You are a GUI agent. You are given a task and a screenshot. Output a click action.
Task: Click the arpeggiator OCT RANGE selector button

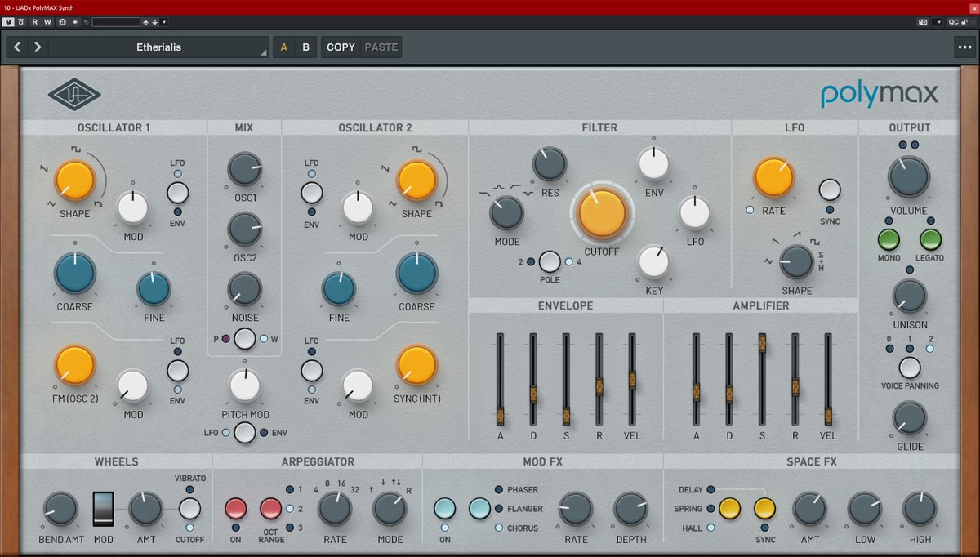pos(270,509)
